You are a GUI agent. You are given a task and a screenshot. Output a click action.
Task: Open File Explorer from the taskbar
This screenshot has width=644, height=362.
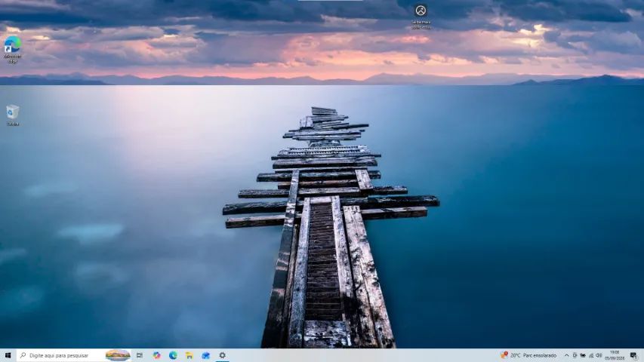[x=190, y=355]
